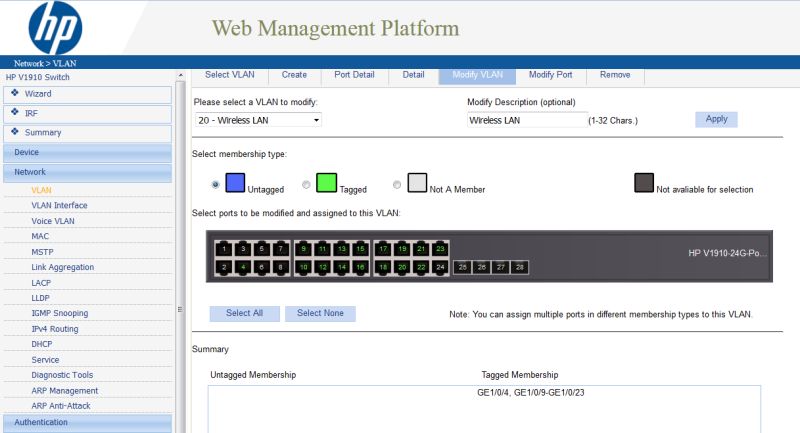Click port 16 on the switch panel
Viewport: 800px width, 433px height.
click(x=361, y=267)
